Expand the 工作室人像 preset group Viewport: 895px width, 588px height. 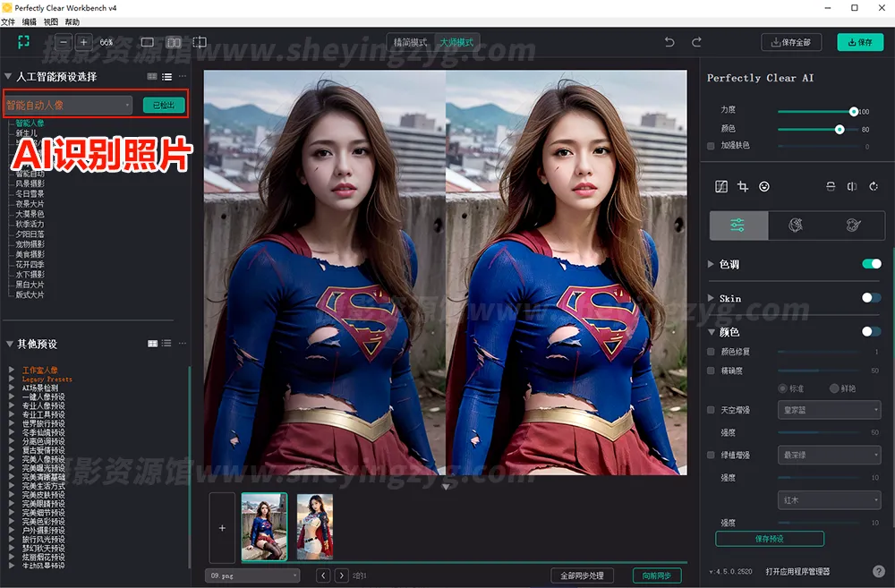click(x=12, y=370)
